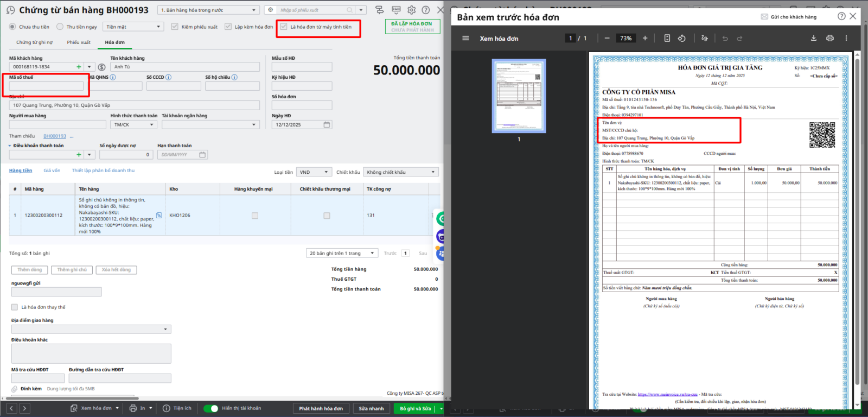Click the print icon in invoice preview
This screenshot has height=417, width=868.
coord(829,38)
